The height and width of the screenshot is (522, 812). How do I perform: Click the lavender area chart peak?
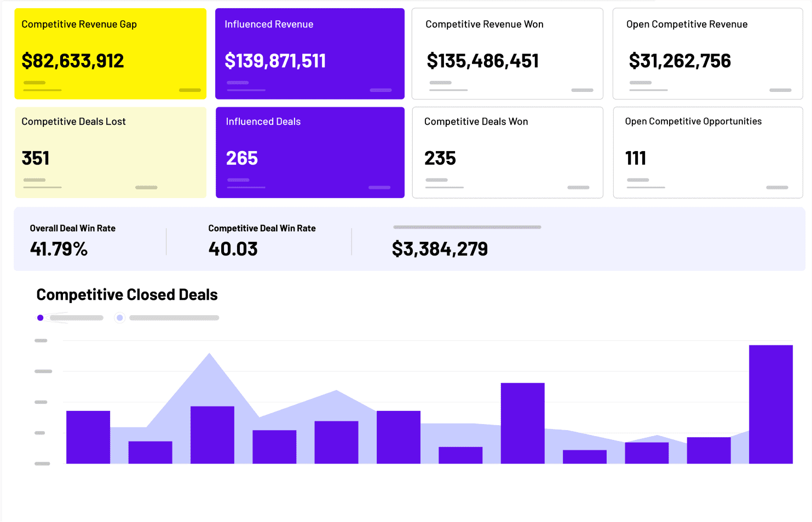[x=209, y=356]
